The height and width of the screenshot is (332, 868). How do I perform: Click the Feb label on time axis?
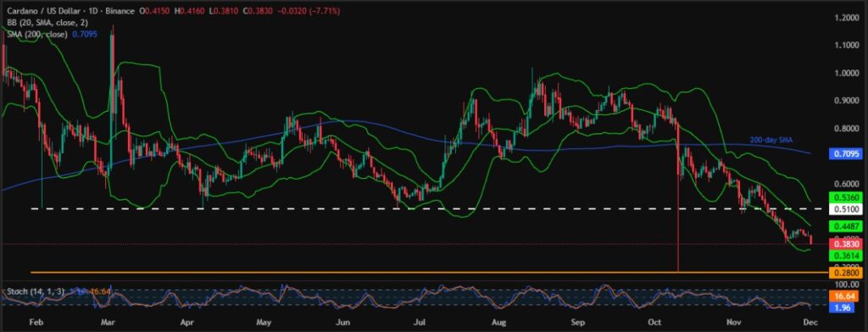[x=35, y=322]
